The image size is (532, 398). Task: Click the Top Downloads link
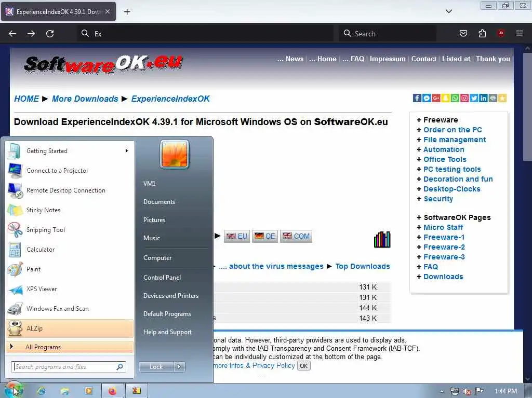click(x=363, y=267)
